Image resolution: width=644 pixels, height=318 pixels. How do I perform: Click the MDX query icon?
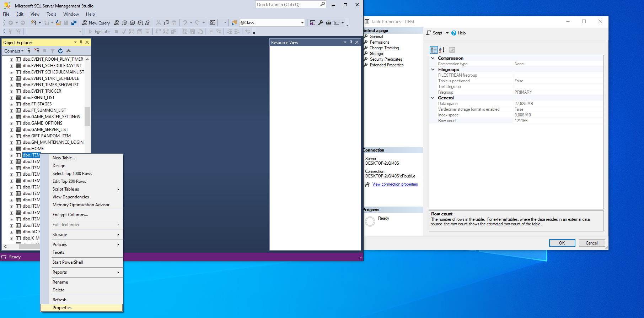tap(124, 23)
